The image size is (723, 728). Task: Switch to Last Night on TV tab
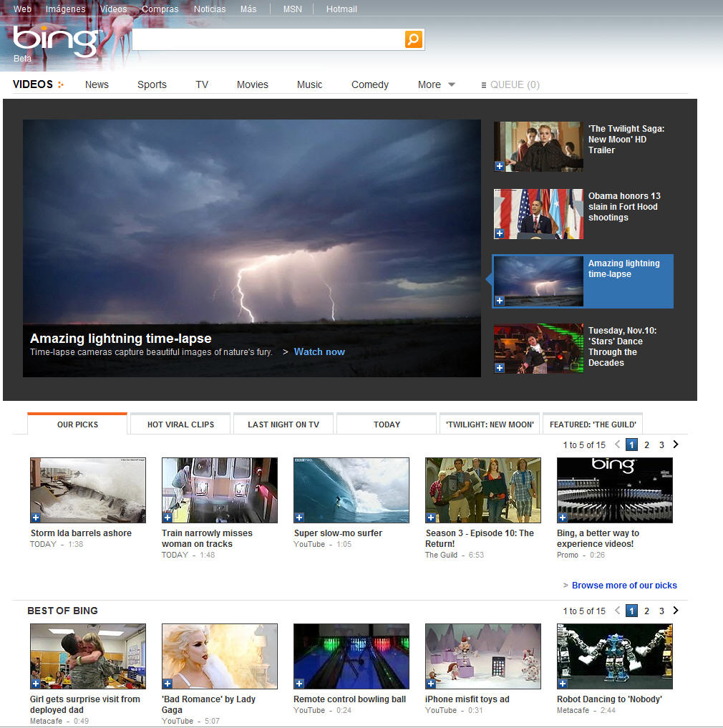click(283, 424)
